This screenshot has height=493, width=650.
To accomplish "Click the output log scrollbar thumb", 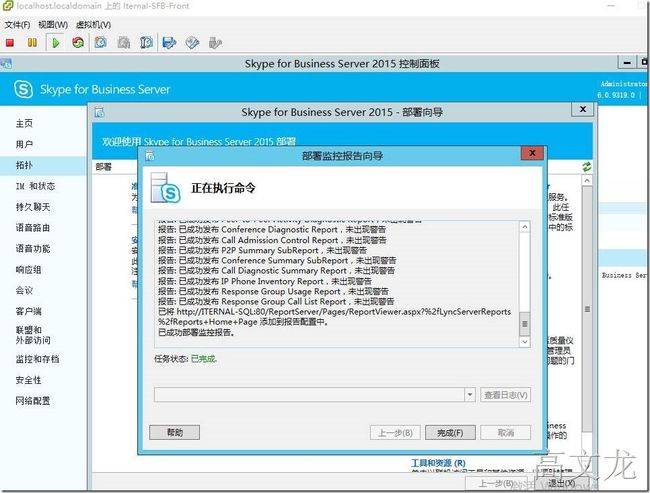I will click(x=524, y=324).
